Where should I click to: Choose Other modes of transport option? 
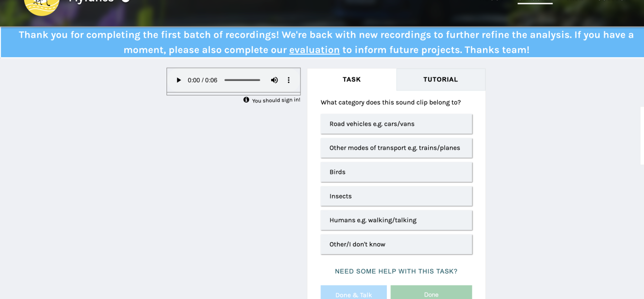(396, 148)
